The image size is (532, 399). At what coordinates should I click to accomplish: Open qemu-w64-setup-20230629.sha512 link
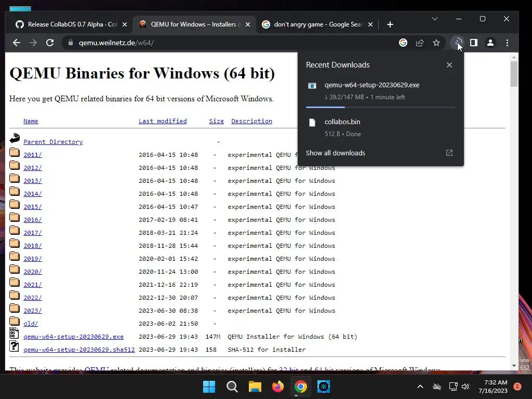[x=79, y=350]
